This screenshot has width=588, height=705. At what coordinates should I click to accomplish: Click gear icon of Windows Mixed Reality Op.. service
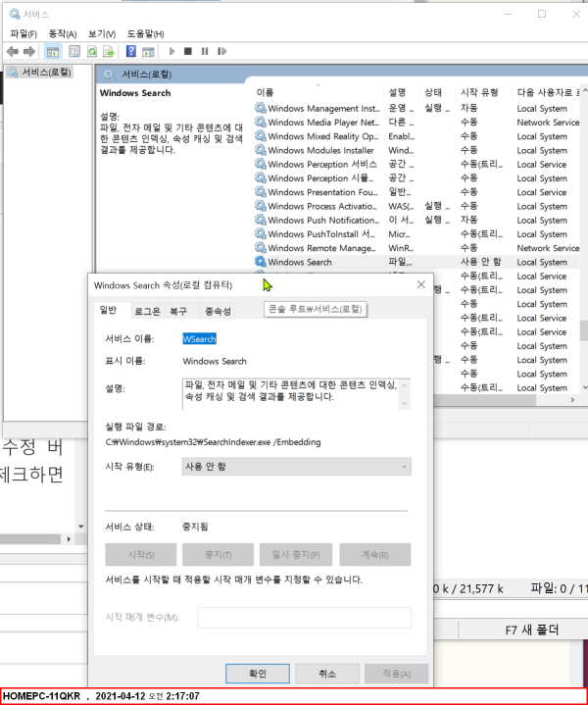point(261,135)
